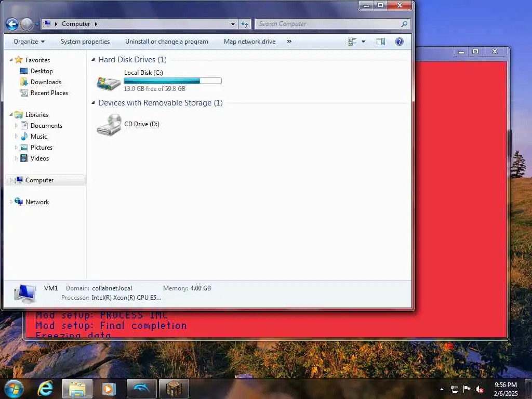Launch Internet Explorer from the taskbar

pos(46,389)
